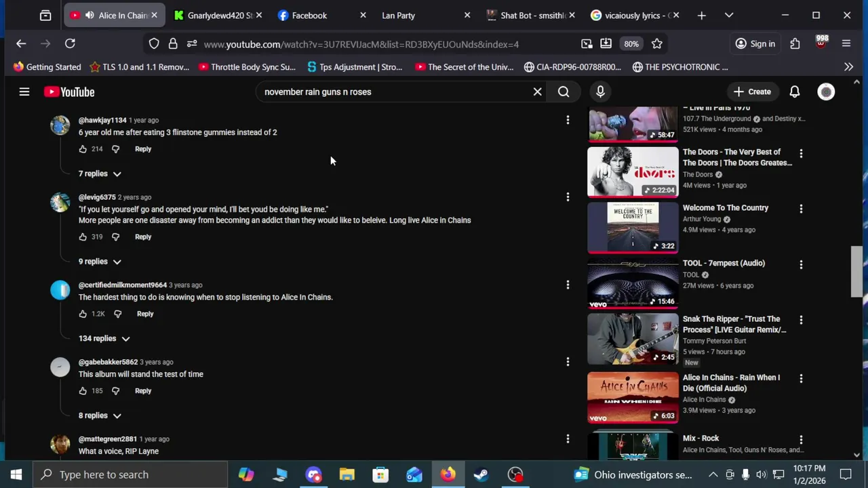Open action menu for @certifiedmilkmoment9664 comment
The height and width of the screenshot is (488, 868).
click(568, 285)
